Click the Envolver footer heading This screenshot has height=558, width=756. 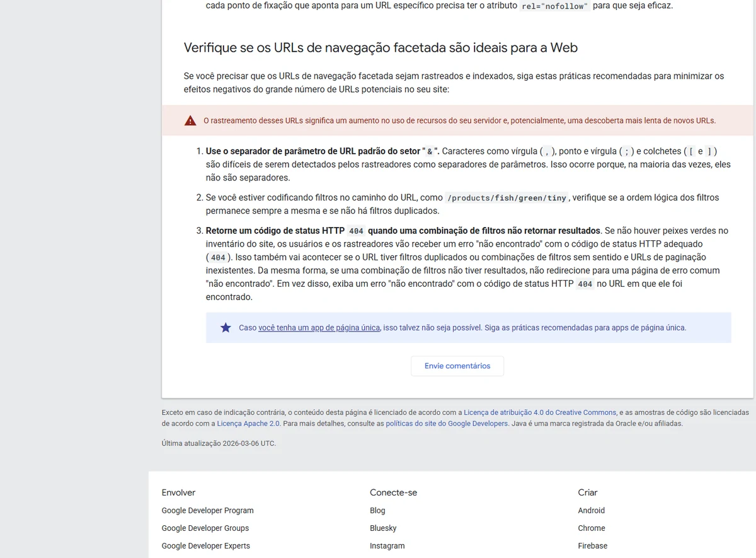tap(178, 492)
